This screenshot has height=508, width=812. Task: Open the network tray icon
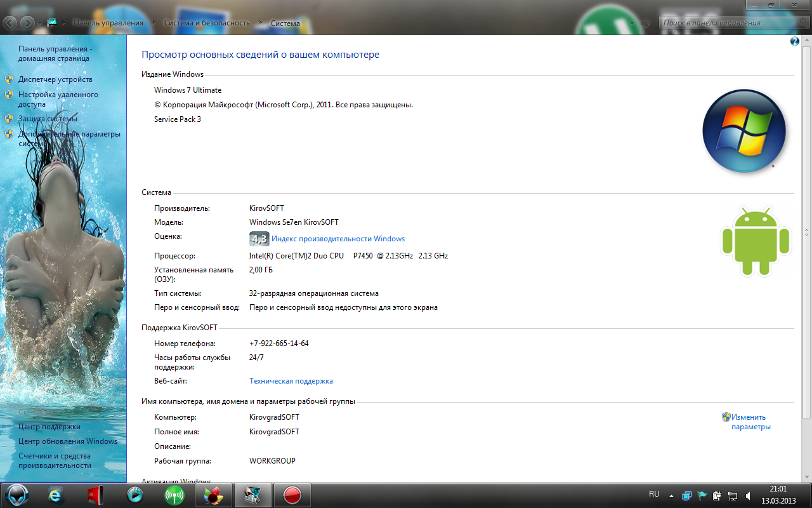tap(733, 495)
